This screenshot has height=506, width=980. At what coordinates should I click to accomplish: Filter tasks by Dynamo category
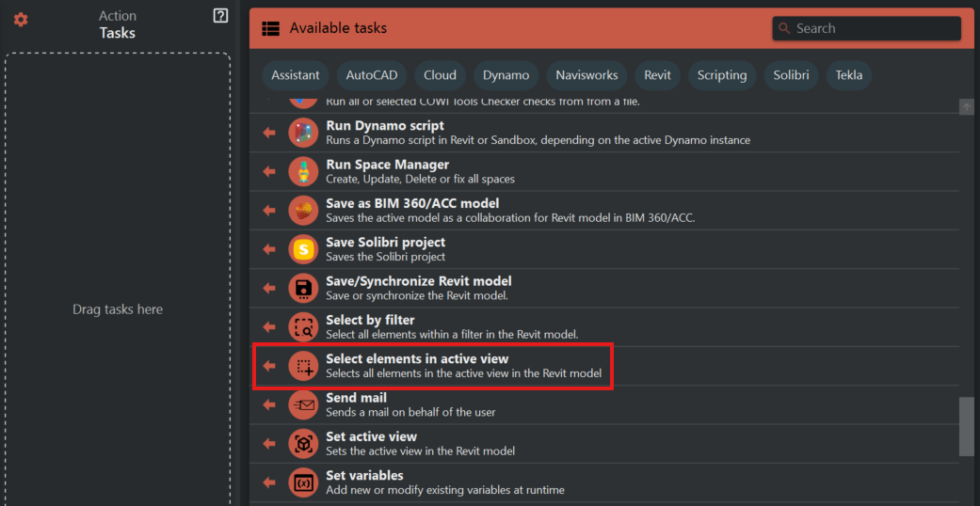click(x=506, y=75)
